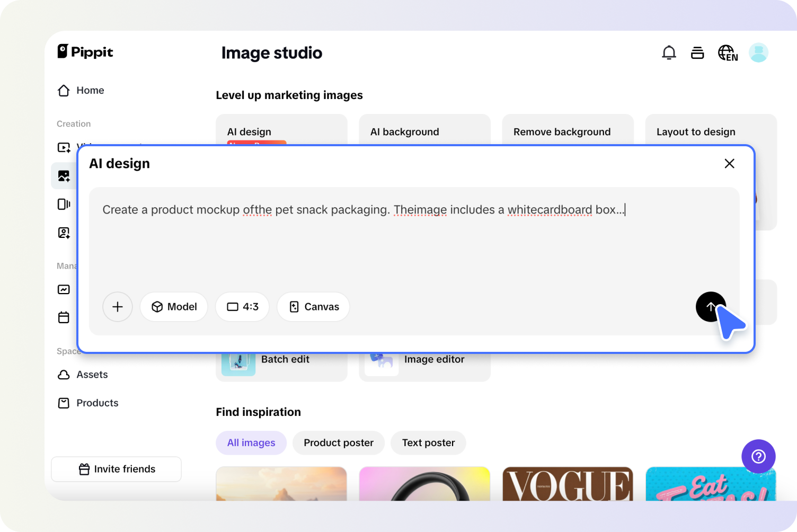Viewport: 797px width, 532px height.
Task: Switch to the Text poster tab
Action: (x=428, y=443)
